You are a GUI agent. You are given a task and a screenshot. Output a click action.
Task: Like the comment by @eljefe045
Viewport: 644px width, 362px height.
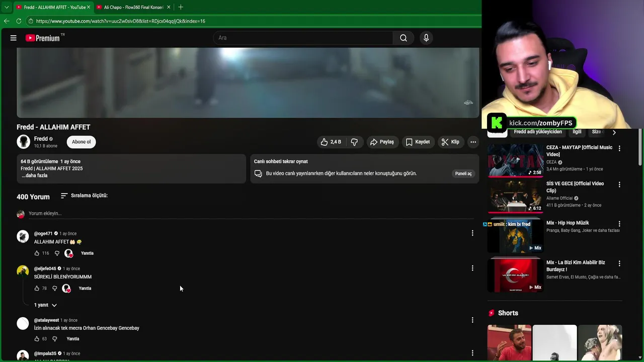37,289
